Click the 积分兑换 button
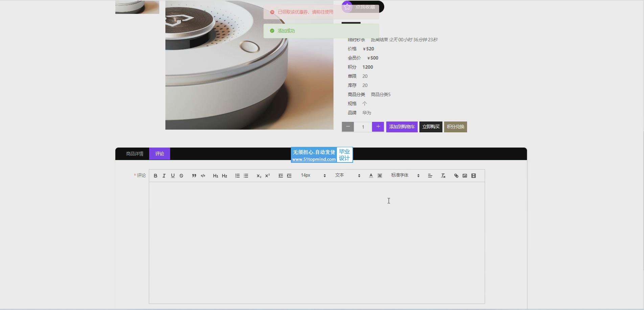Screen dimensions: 644x310 pyautogui.click(x=456, y=127)
